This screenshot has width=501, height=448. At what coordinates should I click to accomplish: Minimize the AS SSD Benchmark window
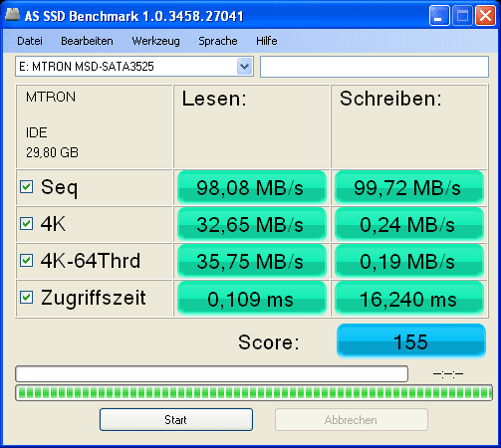(x=439, y=15)
